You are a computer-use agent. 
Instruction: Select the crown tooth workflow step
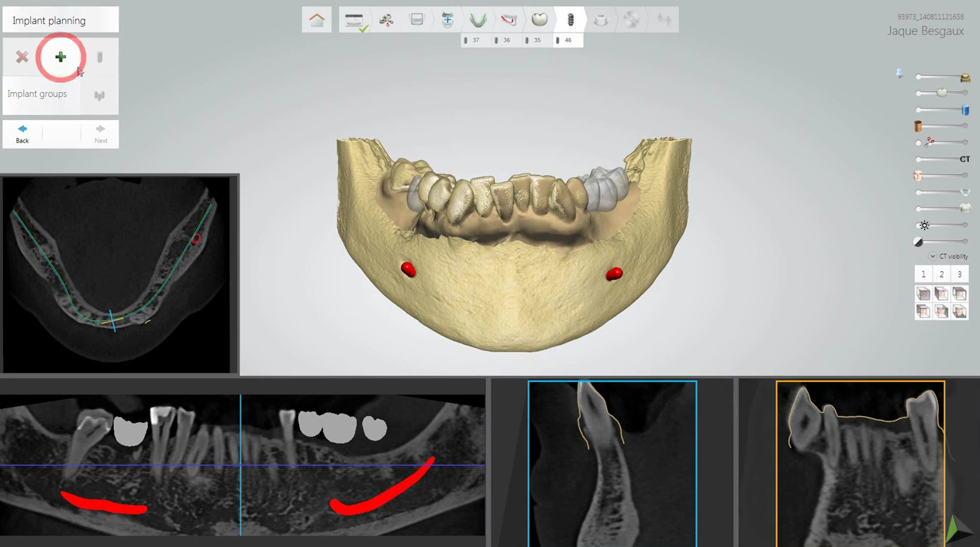pyautogui.click(x=540, y=20)
